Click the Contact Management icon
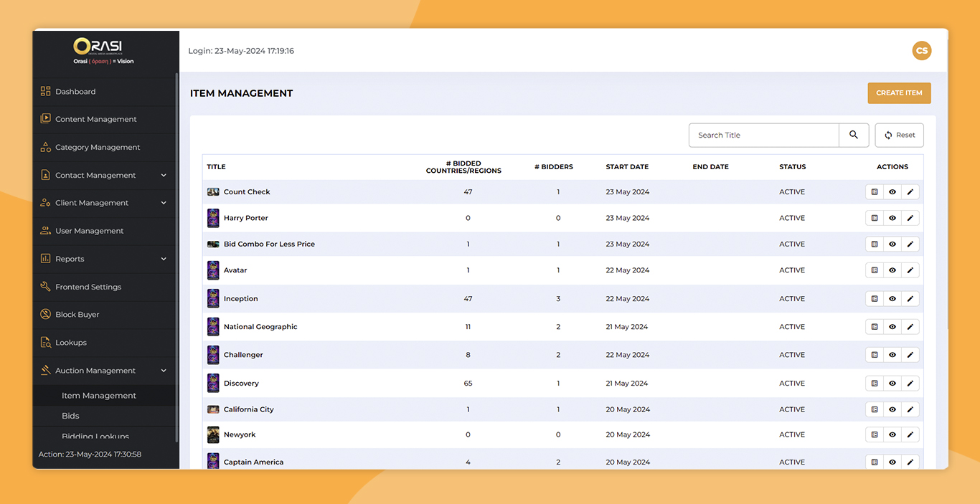 coord(45,175)
